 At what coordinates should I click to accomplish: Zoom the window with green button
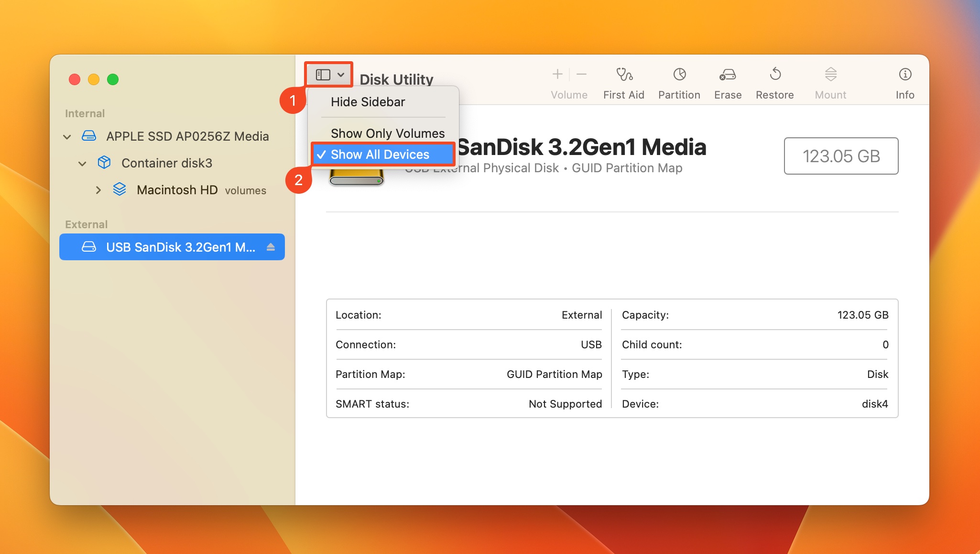[x=113, y=79]
